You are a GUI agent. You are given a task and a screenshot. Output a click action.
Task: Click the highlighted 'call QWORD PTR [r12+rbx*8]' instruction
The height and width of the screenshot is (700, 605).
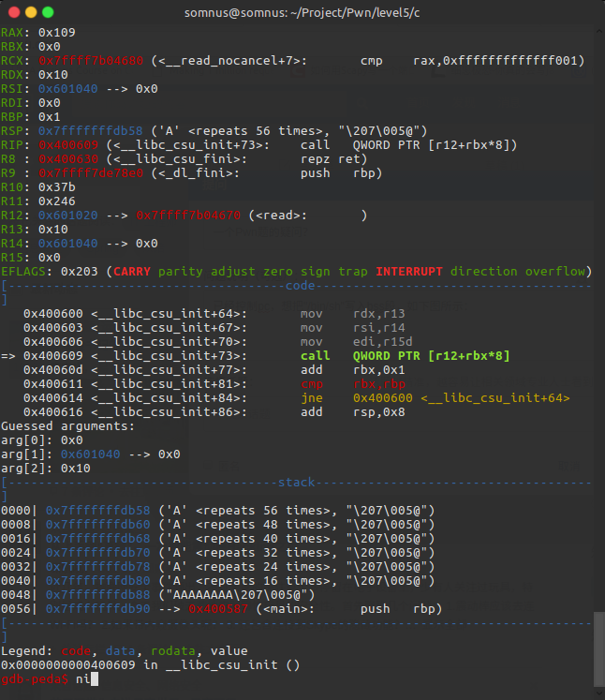coord(405,356)
